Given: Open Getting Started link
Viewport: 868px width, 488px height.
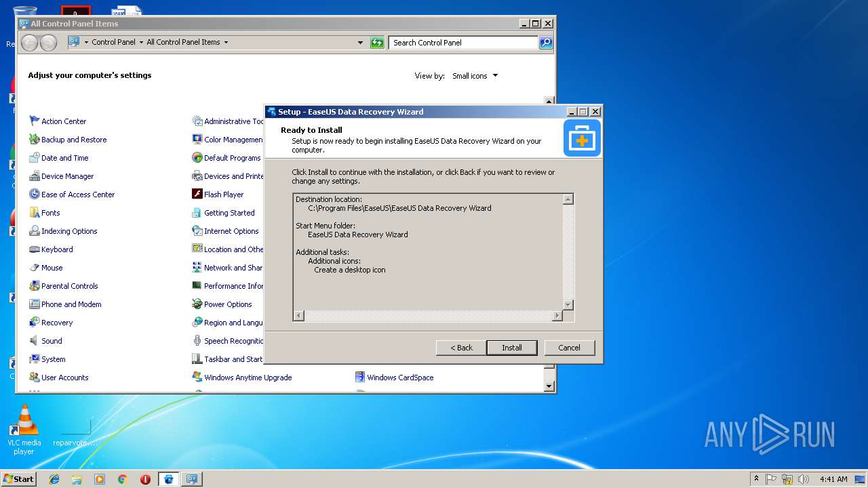Looking at the screenshot, I should 229,213.
